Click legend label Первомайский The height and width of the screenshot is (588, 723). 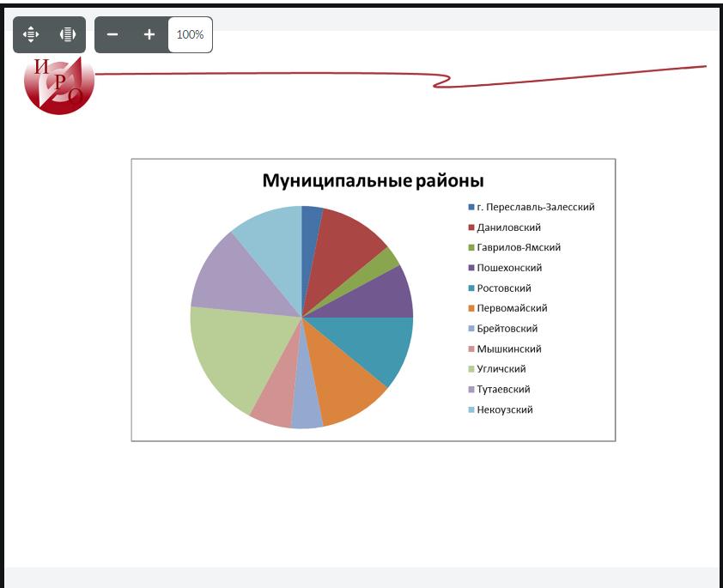point(512,308)
